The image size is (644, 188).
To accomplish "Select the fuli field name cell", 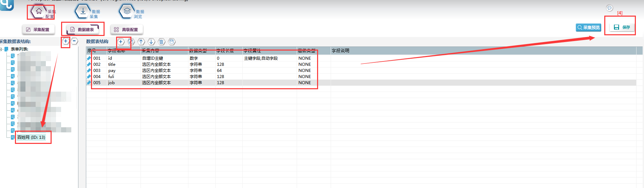I will 124,77.
